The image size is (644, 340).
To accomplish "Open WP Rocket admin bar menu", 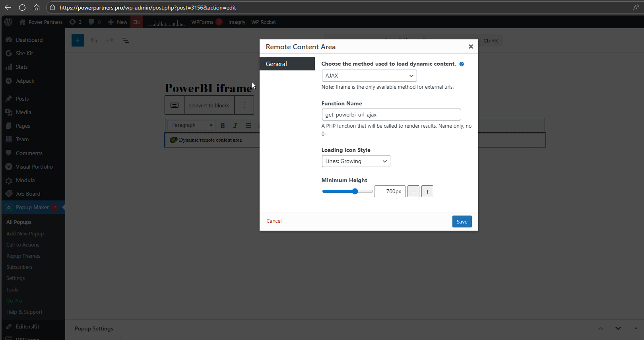I will 264,22.
